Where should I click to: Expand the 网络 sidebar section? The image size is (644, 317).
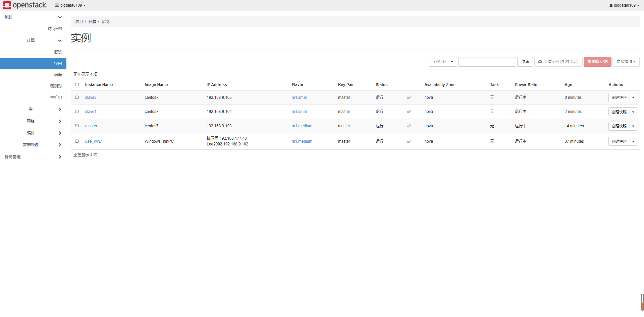pyautogui.click(x=33, y=121)
